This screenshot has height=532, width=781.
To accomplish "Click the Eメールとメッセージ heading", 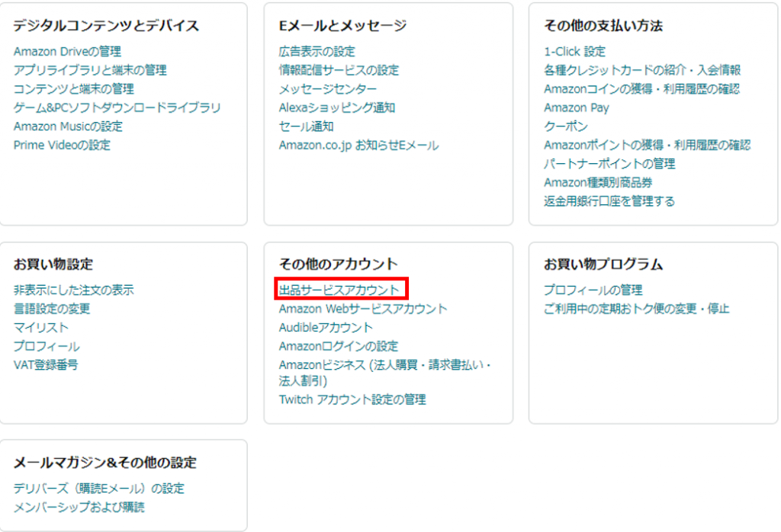I will (342, 26).
